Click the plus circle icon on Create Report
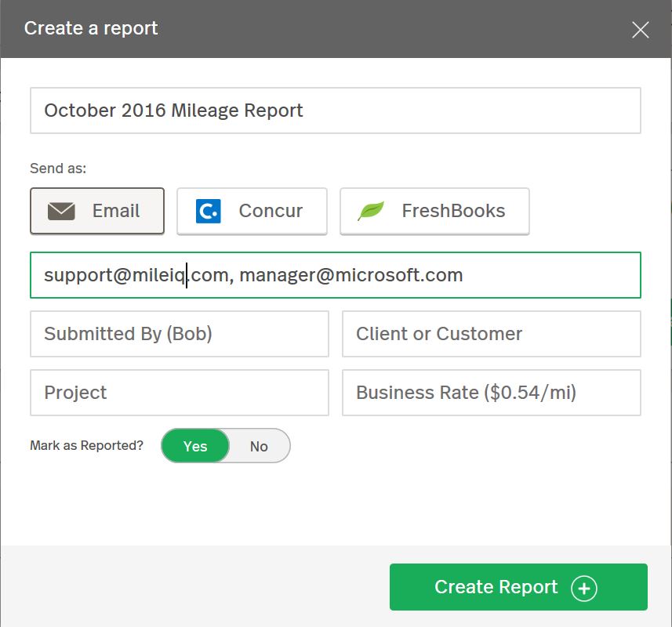 pos(583,588)
